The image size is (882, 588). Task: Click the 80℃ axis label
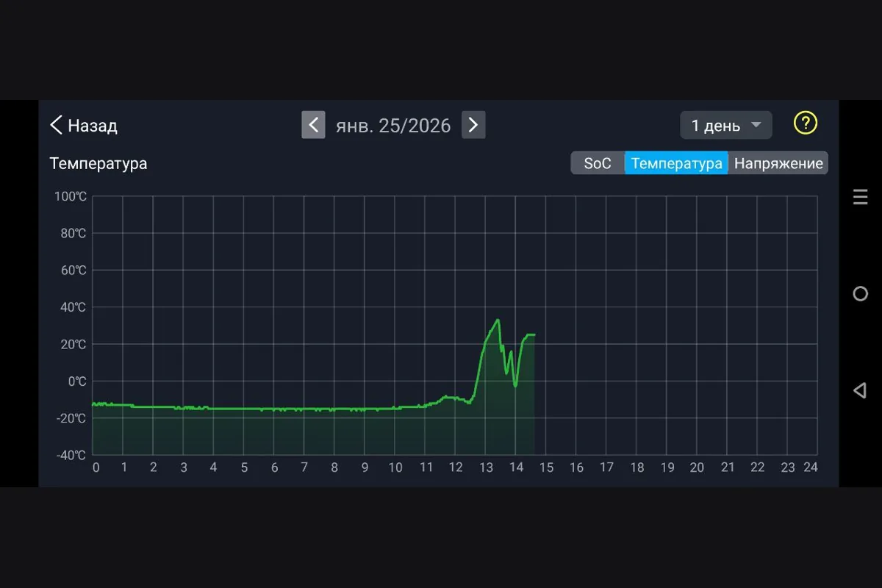click(72, 234)
